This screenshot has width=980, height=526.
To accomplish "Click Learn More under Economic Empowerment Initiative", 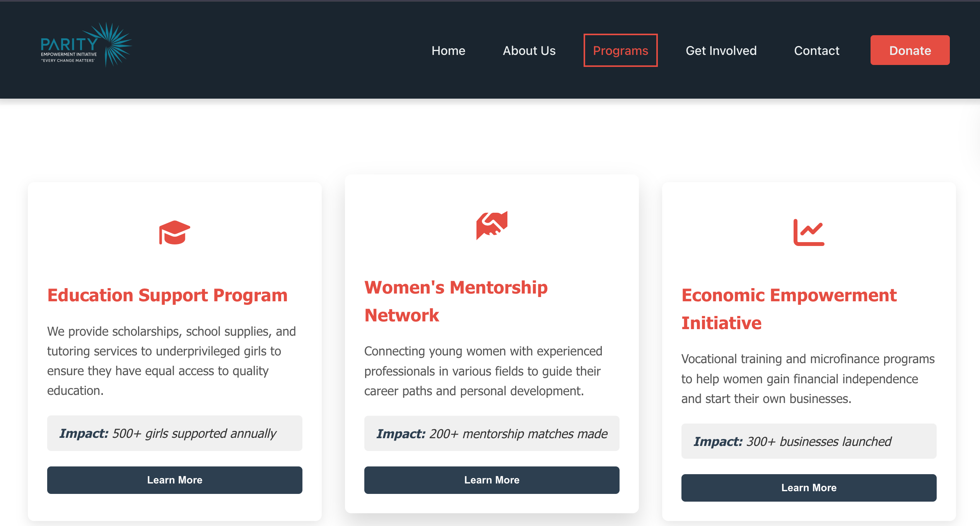I will [809, 488].
